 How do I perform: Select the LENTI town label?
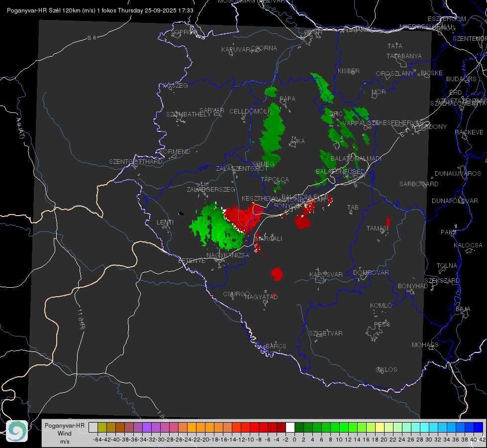pos(165,223)
